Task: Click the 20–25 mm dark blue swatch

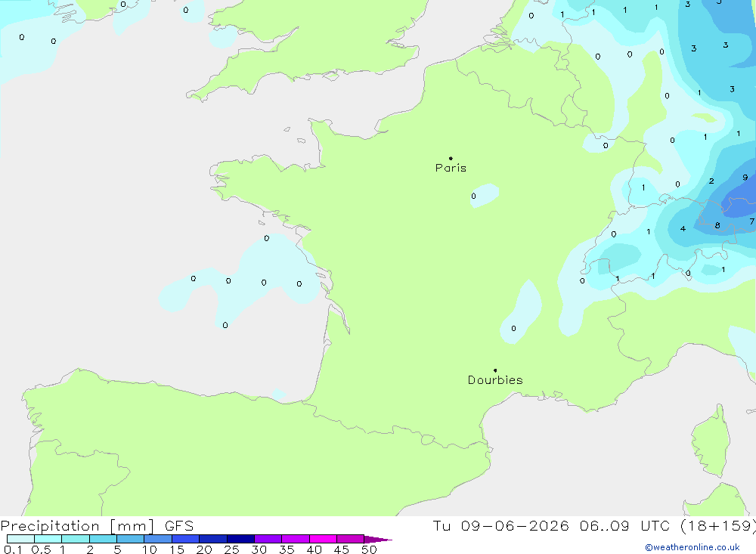Action: (213, 539)
